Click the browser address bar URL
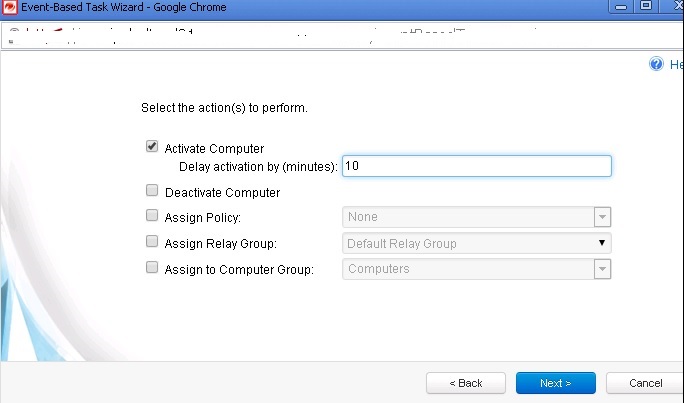Viewport: 684px width, 403px height. (x=300, y=31)
